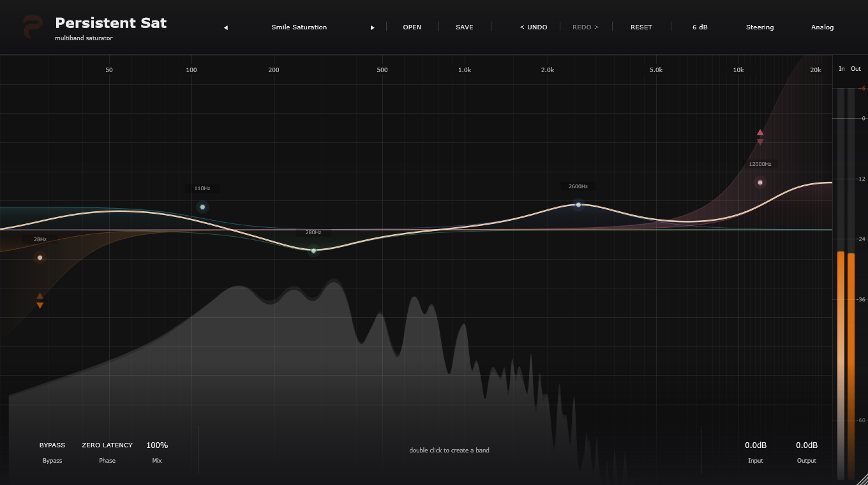
Task: Click the Persistent Sat logo icon
Action: point(31,27)
